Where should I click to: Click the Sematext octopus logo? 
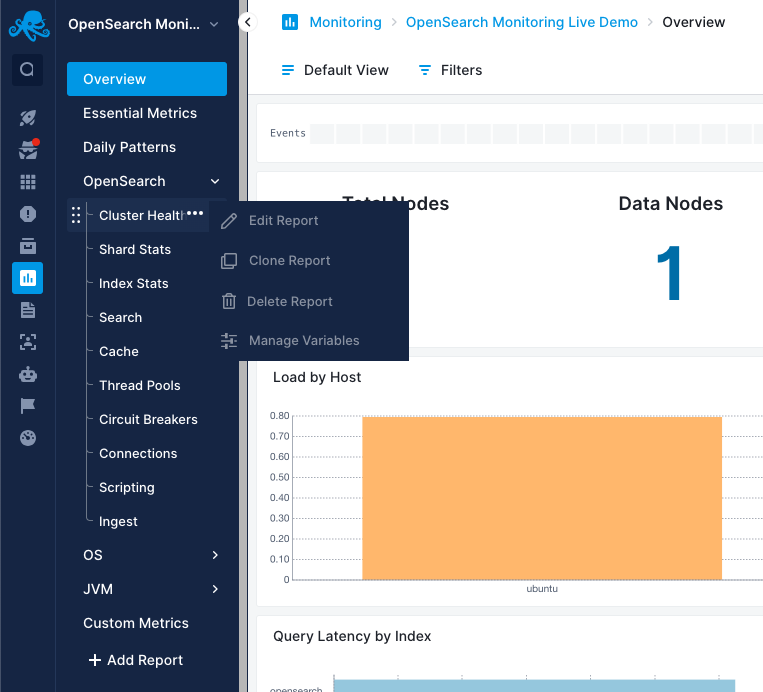[29, 25]
